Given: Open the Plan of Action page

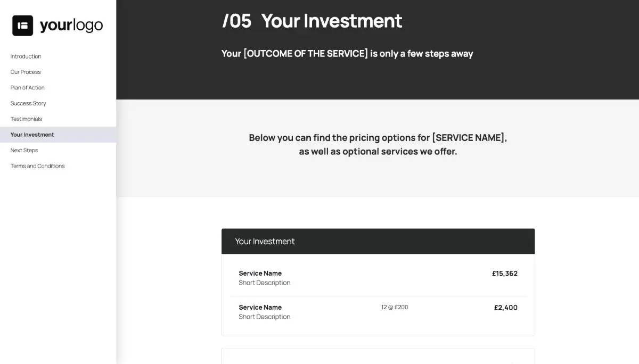Looking at the screenshot, I should [x=27, y=87].
